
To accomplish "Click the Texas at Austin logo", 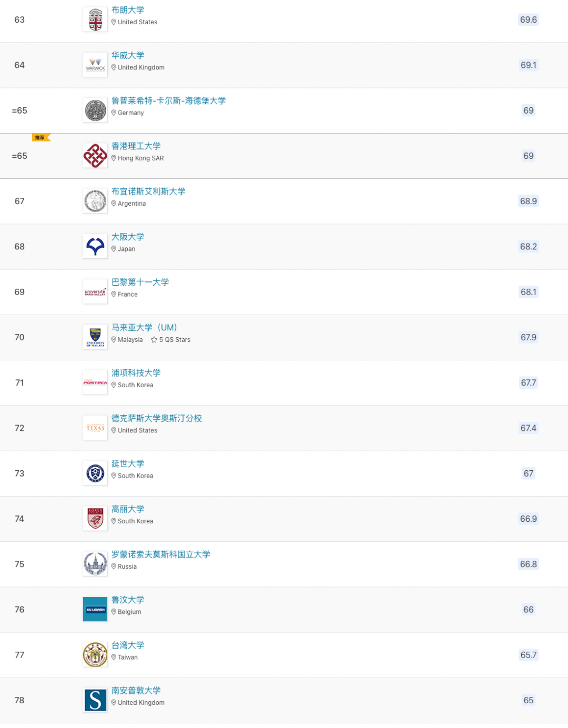I will tap(95, 427).
